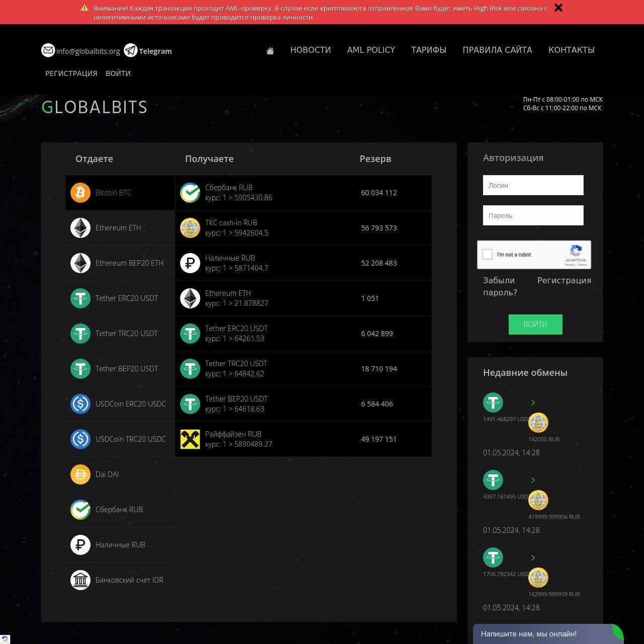Dismiss the red AML warning banner
Image resolution: width=644 pixels, height=644 pixels.
click(558, 8)
